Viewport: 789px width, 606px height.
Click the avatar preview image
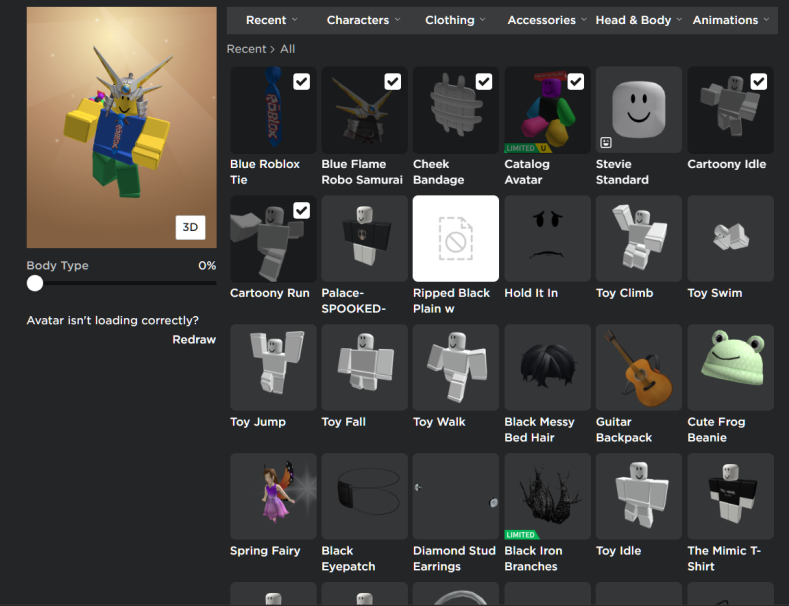(122, 127)
